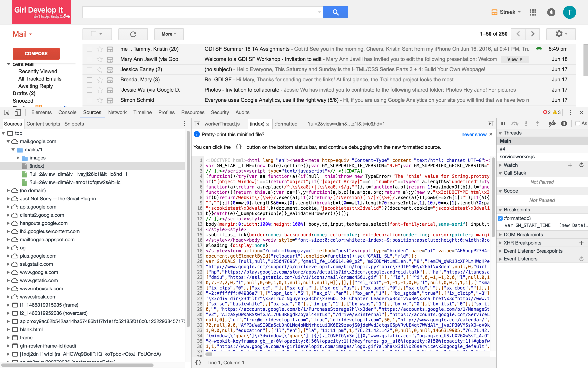Add a watch expression plus icon
Screen dimensions: 588x368
(x=570, y=165)
